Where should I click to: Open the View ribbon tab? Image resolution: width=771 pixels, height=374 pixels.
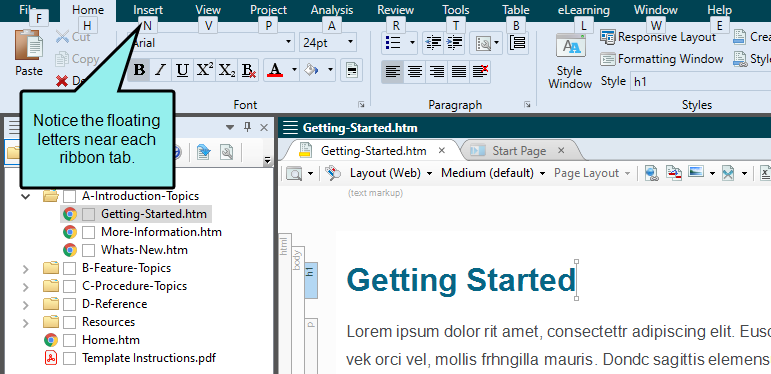click(x=208, y=10)
